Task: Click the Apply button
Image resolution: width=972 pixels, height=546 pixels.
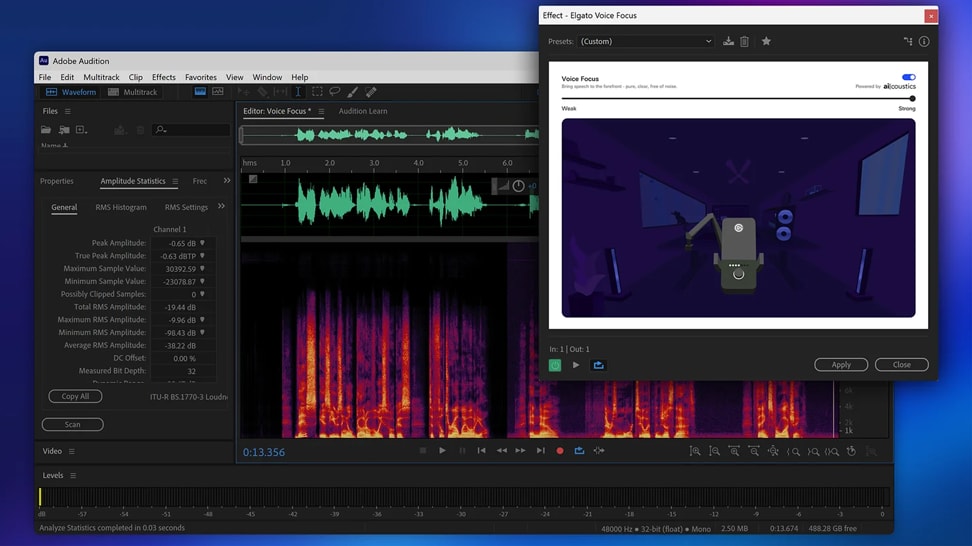Action: [841, 365]
